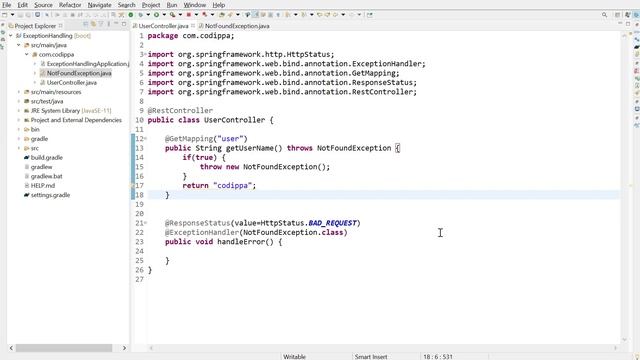Select settings.gradle in Project Explorer

click(50, 195)
